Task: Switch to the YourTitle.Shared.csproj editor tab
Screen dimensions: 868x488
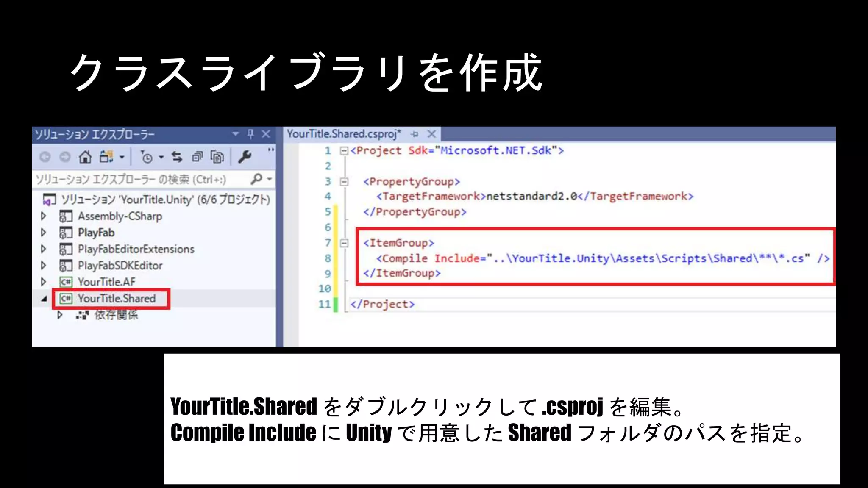Action: [344, 134]
